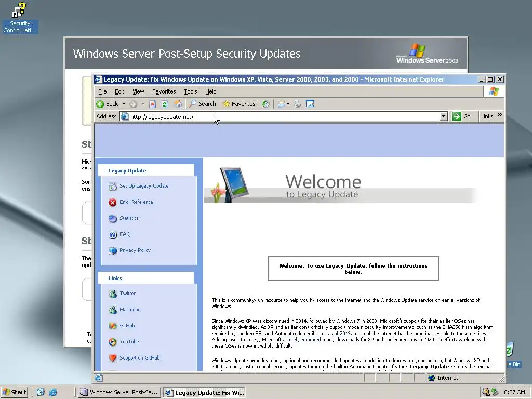Viewport: 532px width, 399px height.
Task: Click Legacy Update taskbar button
Action: coord(204,393)
